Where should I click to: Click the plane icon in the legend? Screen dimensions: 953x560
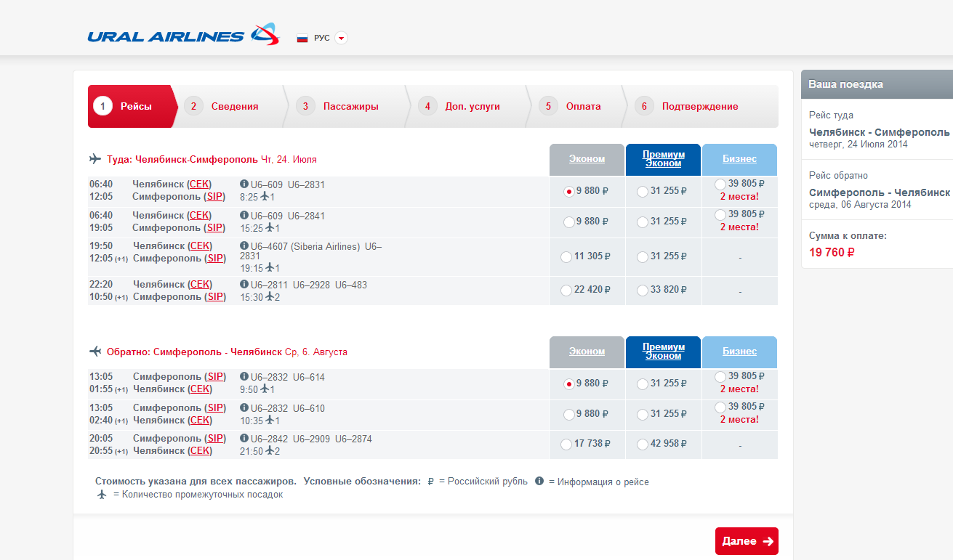click(x=102, y=494)
